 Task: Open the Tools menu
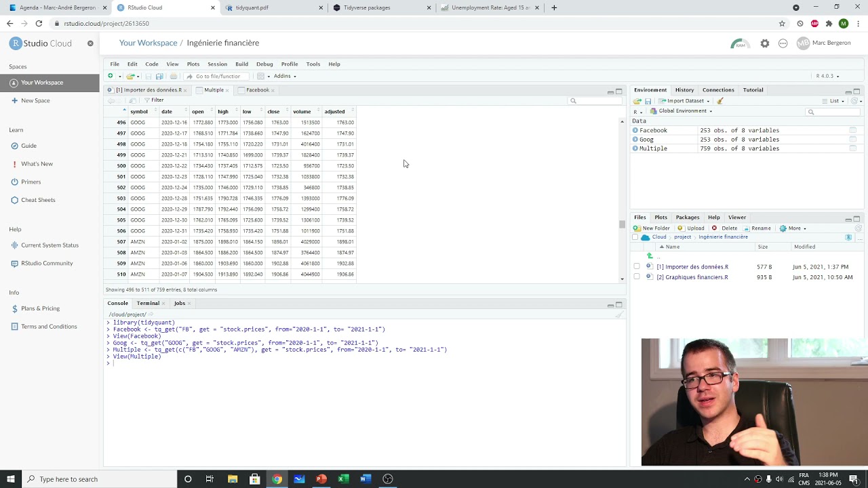point(313,64)
